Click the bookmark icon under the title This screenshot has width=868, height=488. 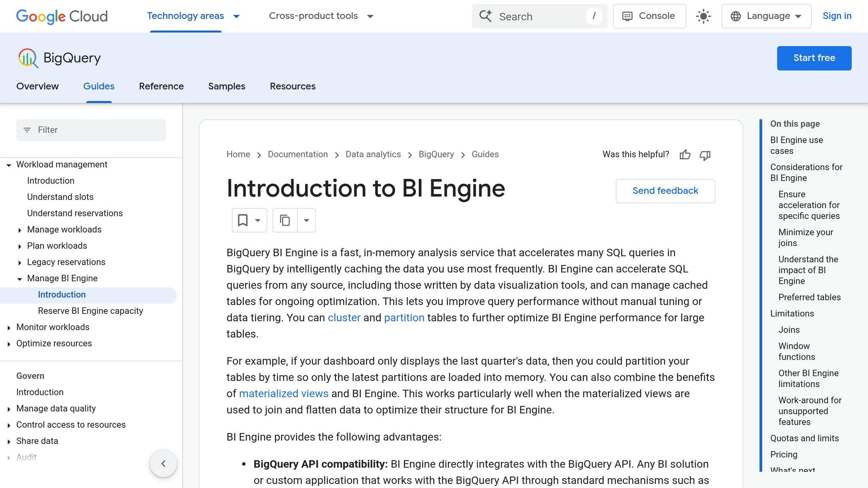click(242, 220)
